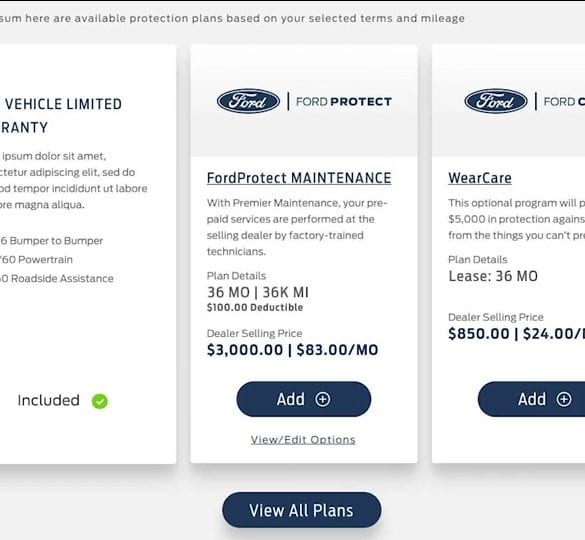Add the WearCare plan

pyautogui.click(x=532, y=399)
